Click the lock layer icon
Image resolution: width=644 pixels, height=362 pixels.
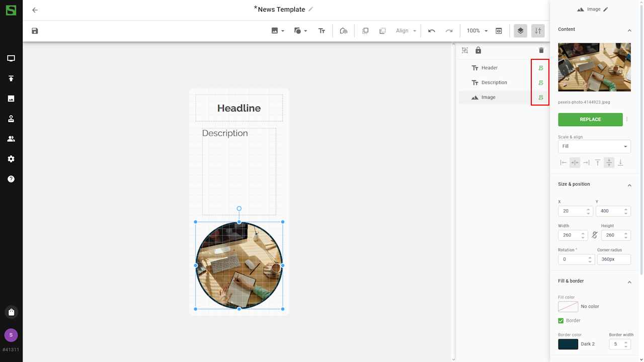[478, 50]
